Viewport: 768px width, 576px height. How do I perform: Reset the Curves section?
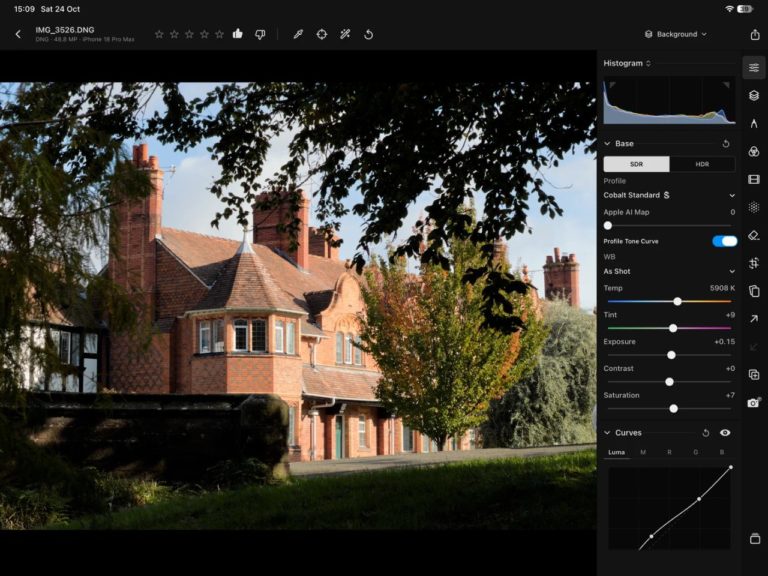(x=706, y=432)
